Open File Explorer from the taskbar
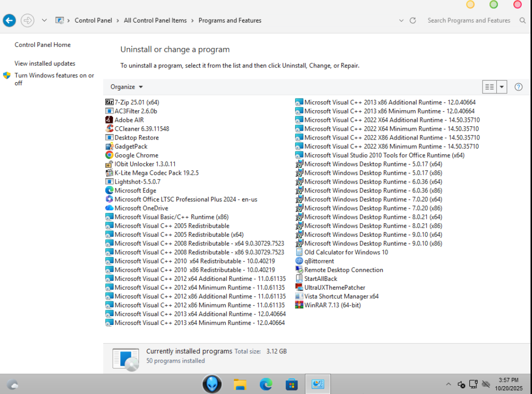This screenshot has width=532, height=394. coord(239,384)
